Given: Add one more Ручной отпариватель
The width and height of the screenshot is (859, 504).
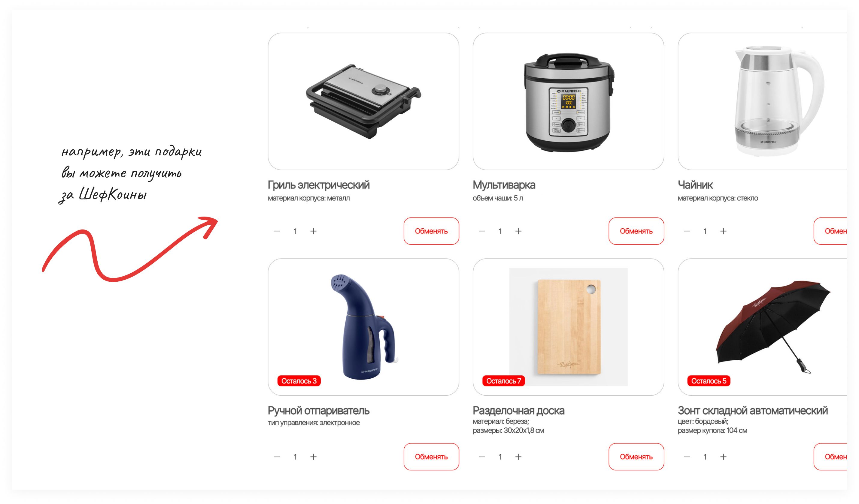Looking at the screenshot, I should click(313, 457).
